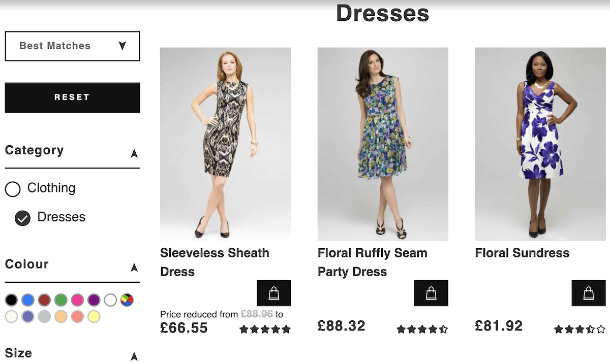
Task: Filter by the pink colour swatch
Action: pos(77,300)
